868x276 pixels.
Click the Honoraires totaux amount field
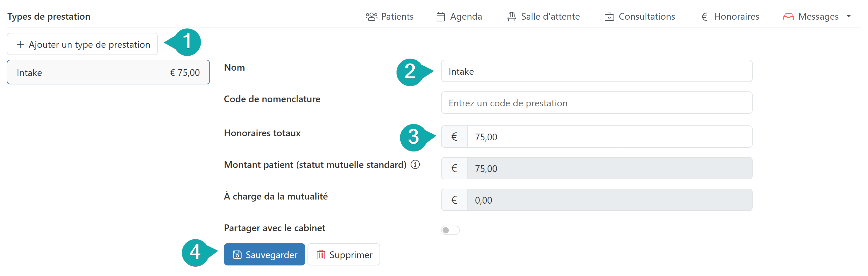[x=609, y=137]
